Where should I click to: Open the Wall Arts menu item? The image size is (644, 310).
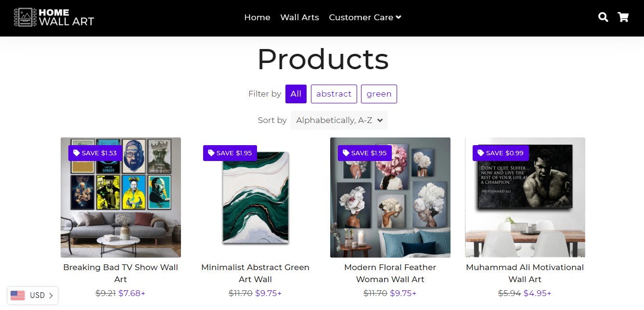299,17
